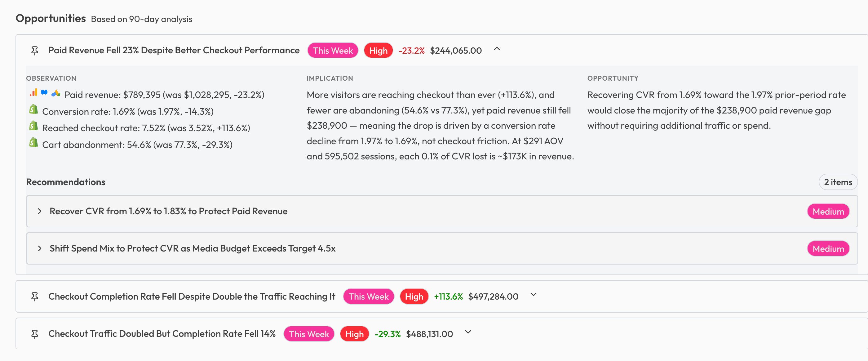Click the "Medium" badge on Recover CVR recommendation
The width and height of the screenshot is (868, 361).
(828, 211)
